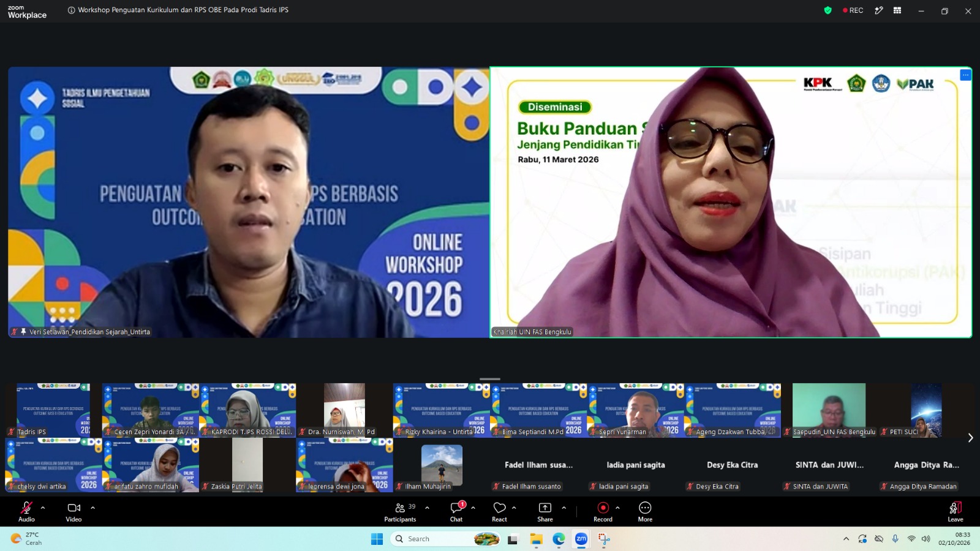Viewport: 980px width, 551px height.
Task: Expand share options arrow
Action: [563, 508]
